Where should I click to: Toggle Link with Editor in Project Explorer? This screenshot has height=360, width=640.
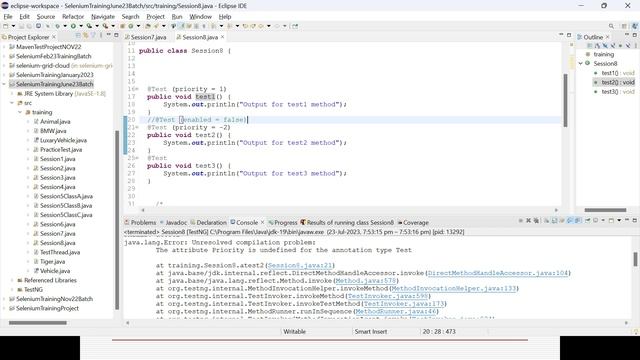(85, 36)
